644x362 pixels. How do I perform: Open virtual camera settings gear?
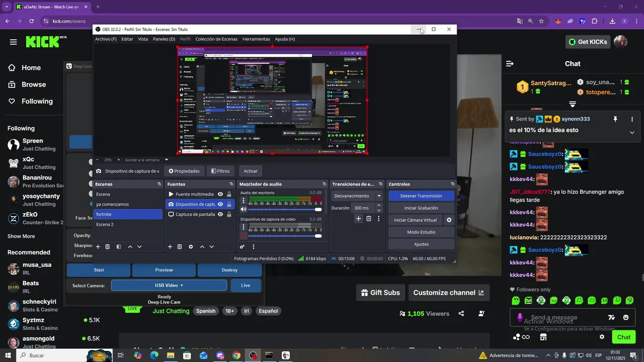449,220
